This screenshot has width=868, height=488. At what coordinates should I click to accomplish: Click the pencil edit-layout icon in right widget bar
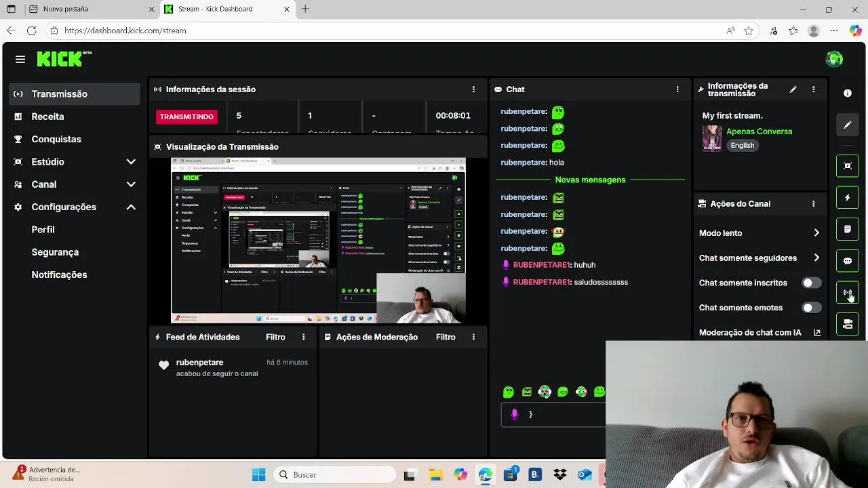[847, 125]
